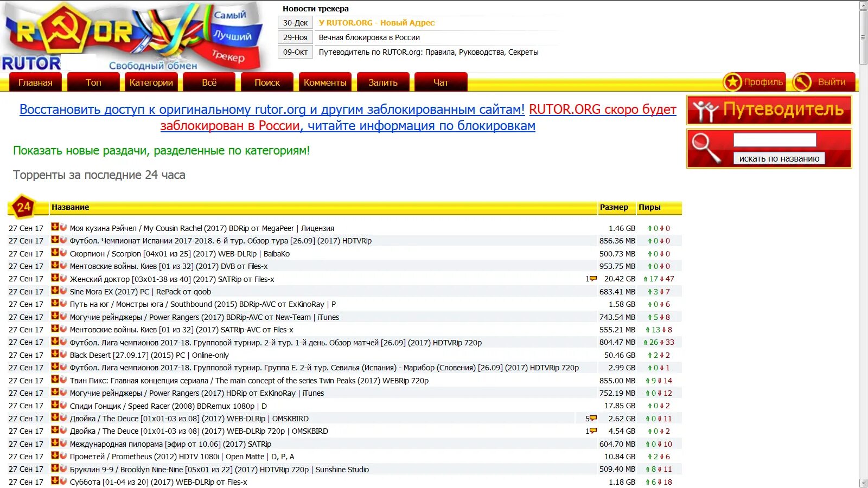This screenshot has height=488, width=868.
Task: Download icon for Международная пилорама row
Action: point(55,443)
